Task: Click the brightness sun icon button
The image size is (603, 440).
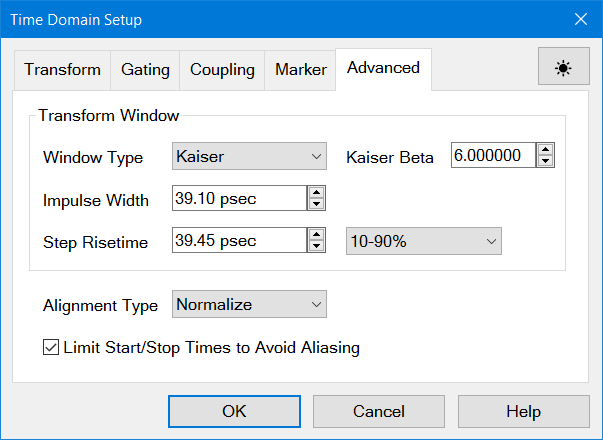Action: click(564, 69)
